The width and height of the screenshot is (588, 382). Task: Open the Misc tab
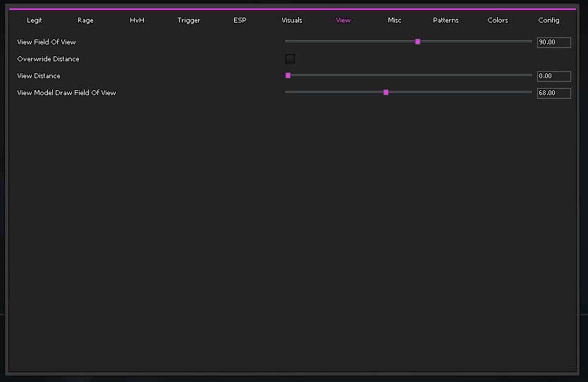(x=395, y=20)
